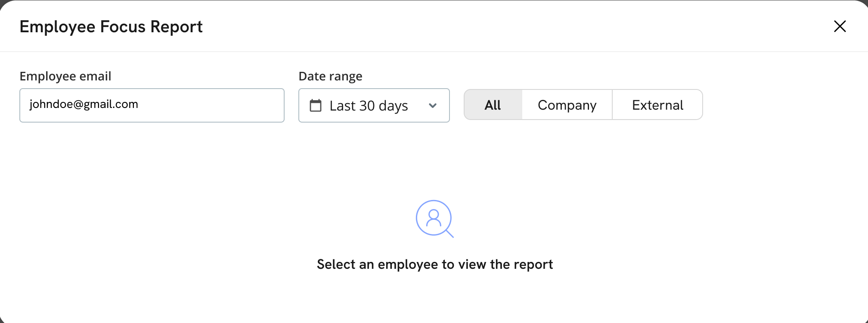The width and height of the screenshot is (868, 323).
Task: Click empty space right of the email text
Action: (215, 105)
